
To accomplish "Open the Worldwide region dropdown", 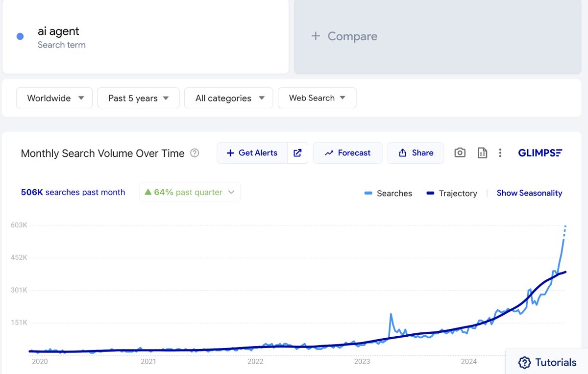I will 54,98.
